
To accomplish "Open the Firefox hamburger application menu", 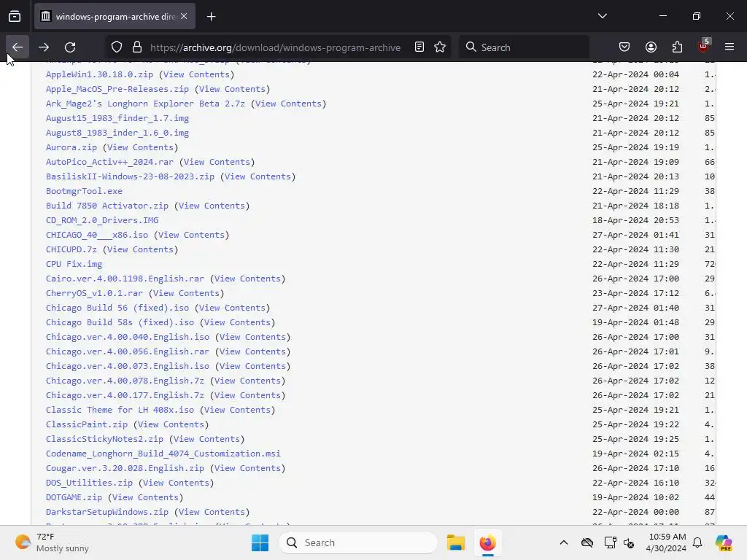I will (x=729, y=47).
